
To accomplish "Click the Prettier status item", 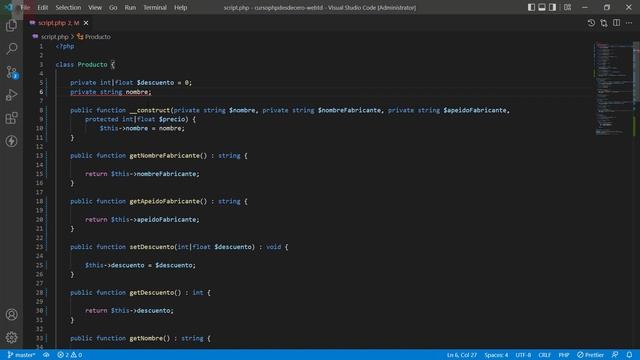I will tap(590, 355).
